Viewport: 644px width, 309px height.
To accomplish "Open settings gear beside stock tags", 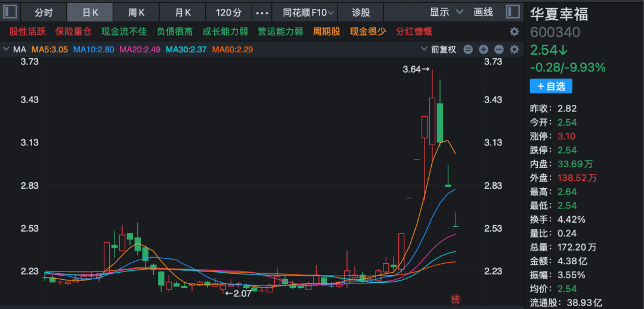I will [x=514, y=32].
